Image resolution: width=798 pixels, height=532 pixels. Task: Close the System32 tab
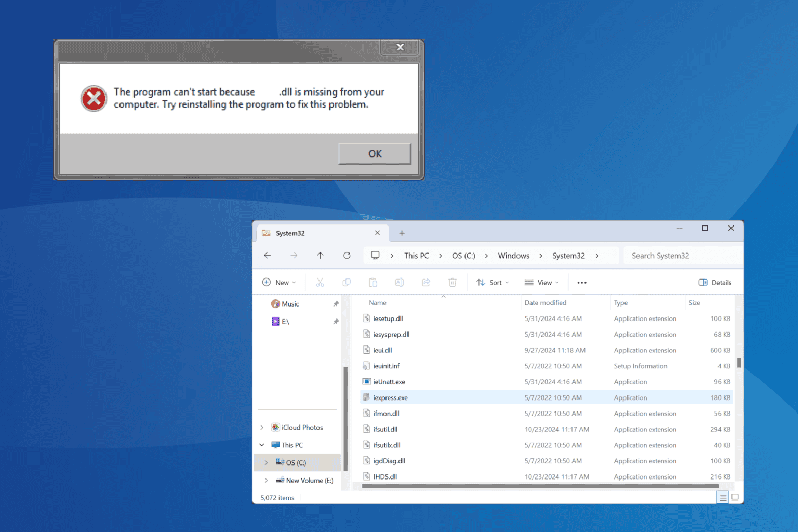(x=378, y=233)
